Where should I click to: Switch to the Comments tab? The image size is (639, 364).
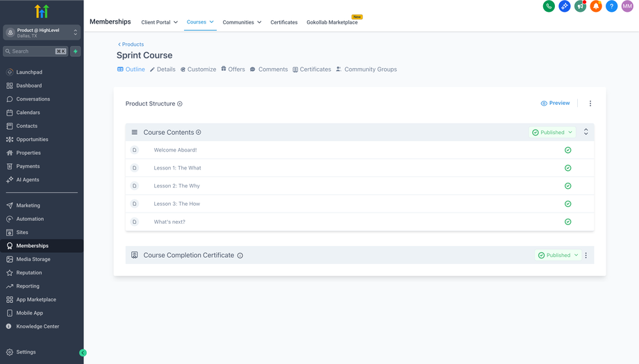[269, 69]
